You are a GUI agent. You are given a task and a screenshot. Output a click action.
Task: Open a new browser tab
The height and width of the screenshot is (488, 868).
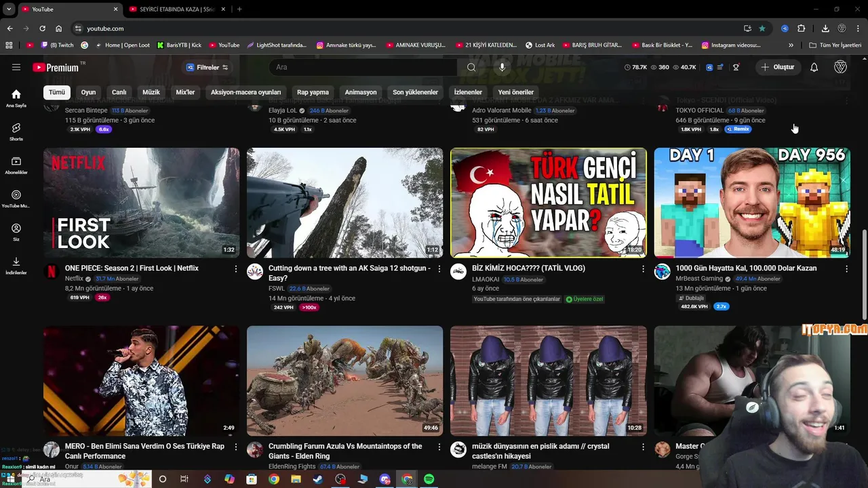(x=239, y=9)
